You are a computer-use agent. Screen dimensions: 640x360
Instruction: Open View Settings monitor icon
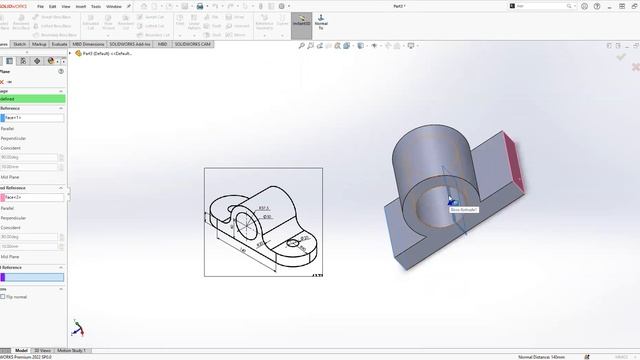(x=411, y=46)
